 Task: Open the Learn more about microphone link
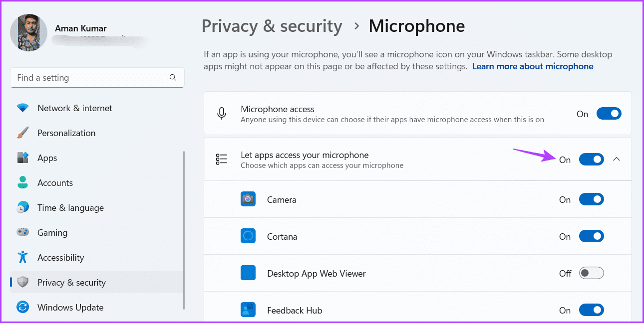pyautogui.click(x=533, y=66)
